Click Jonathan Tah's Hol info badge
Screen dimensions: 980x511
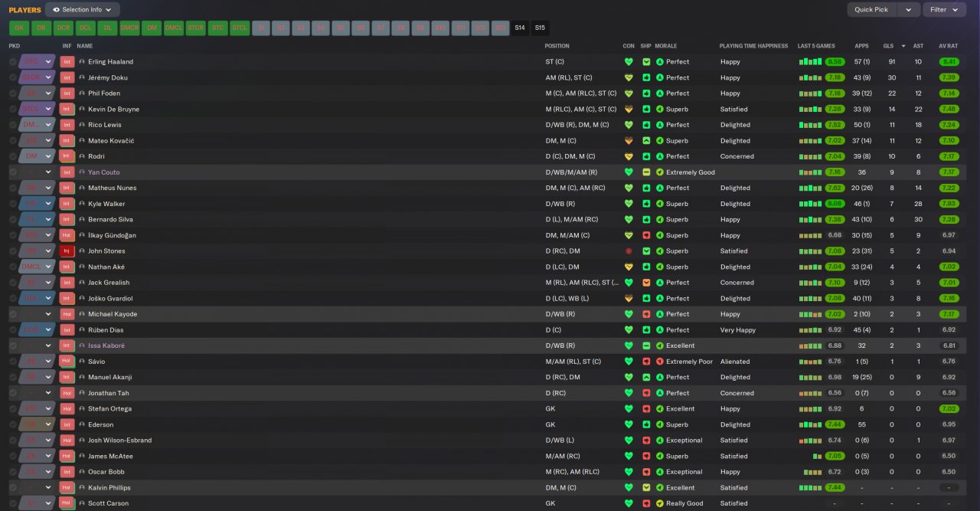[x=67, y=393]
